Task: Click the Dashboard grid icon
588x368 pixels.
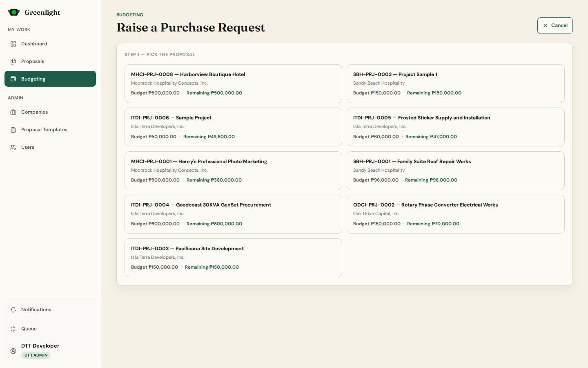Action: coord(13,44)
